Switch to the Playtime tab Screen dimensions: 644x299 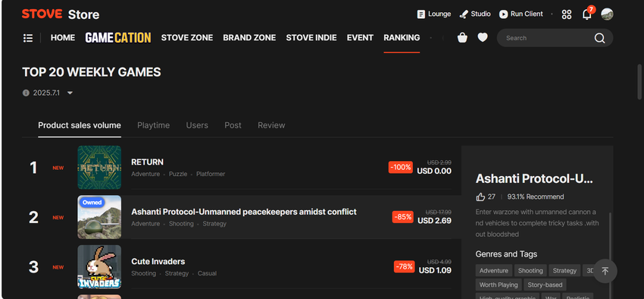click(153, 125)
